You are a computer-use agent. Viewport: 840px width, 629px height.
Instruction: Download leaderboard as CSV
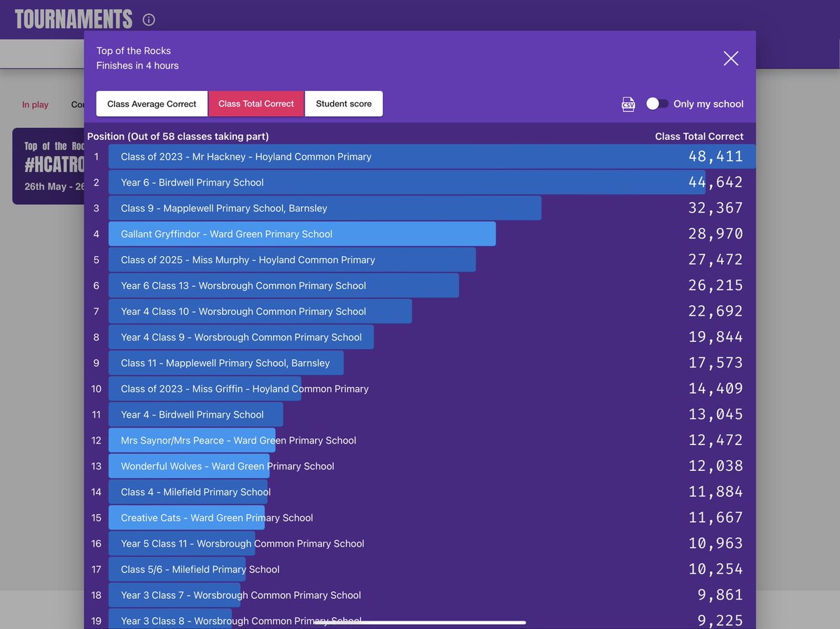(629, 104)
